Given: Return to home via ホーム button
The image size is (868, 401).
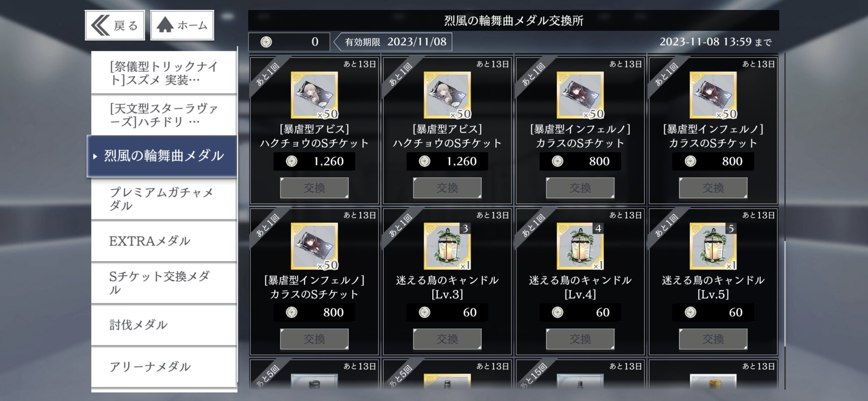Looking at the screenshot, I should pos(182,25).
